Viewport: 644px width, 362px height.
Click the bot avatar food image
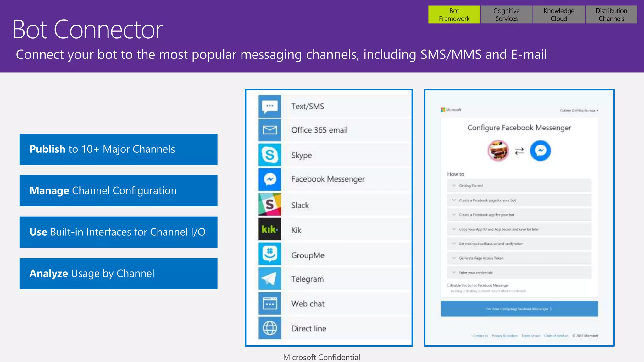point(498,151)
